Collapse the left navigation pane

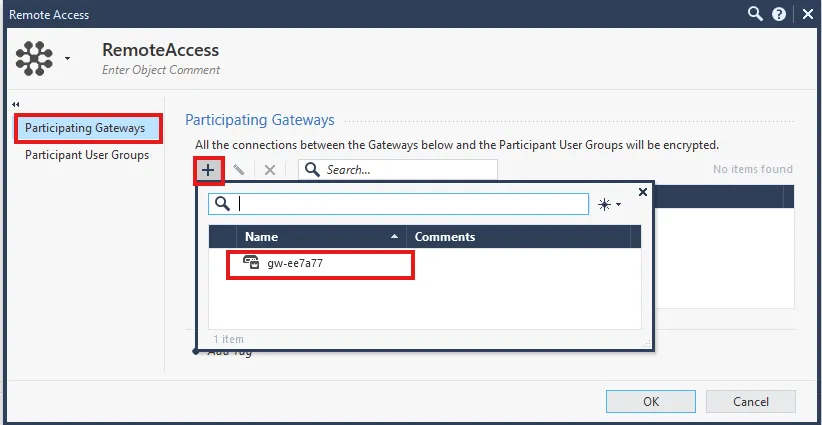coord(16,104)
